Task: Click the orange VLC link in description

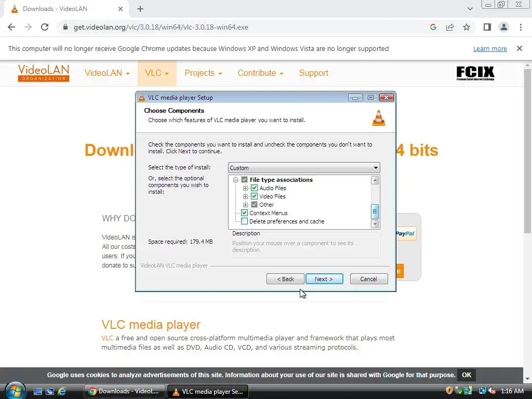Action: pyautogui.click(x=107, y=338)
